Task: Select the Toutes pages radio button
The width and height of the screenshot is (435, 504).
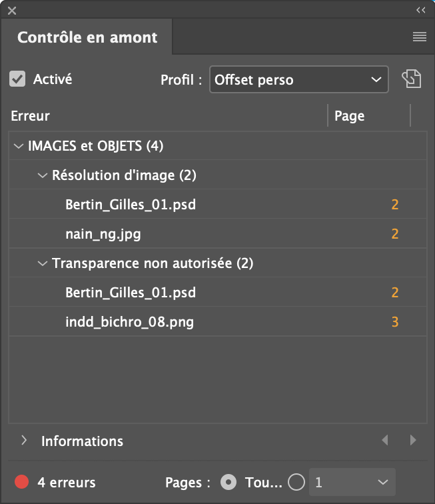Action: point(228,482)
